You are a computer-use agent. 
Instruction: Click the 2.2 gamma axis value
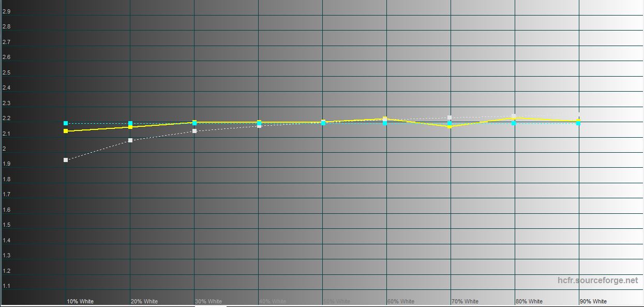(6, 119)
